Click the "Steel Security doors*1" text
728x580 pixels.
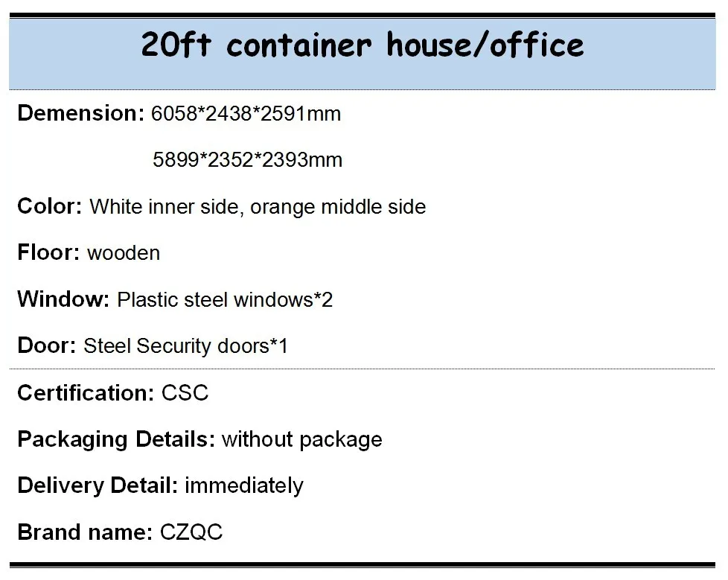(185, 346)
